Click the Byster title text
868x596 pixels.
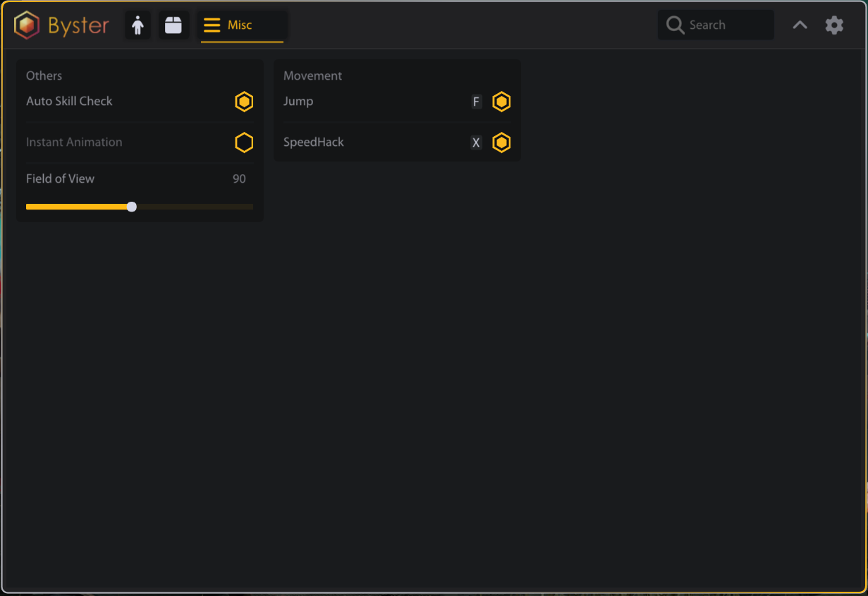[x=78, y=25]
